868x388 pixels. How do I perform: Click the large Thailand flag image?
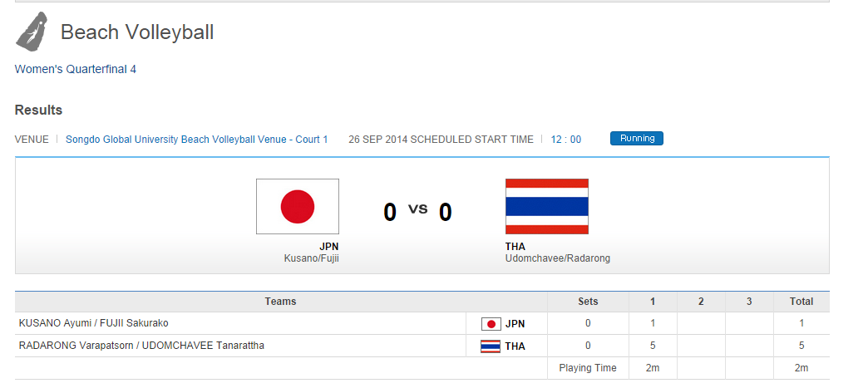546,206
